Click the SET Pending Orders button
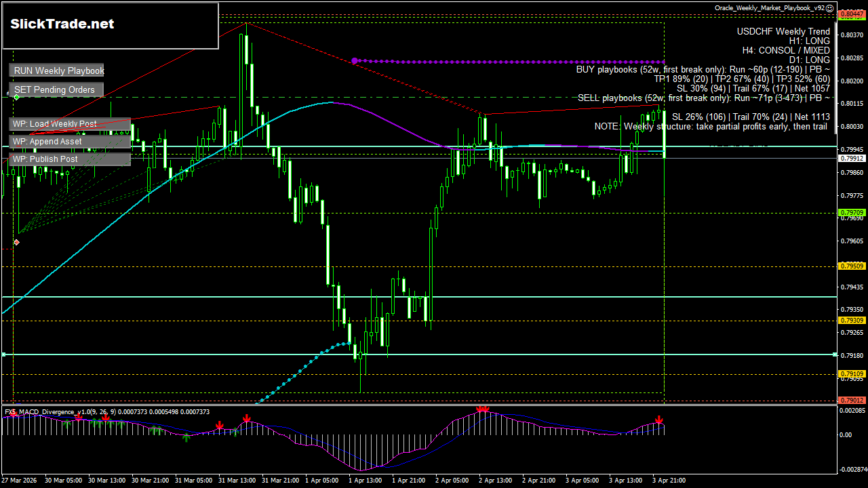This screenshot has width=868, height=488. coord(57,89)
